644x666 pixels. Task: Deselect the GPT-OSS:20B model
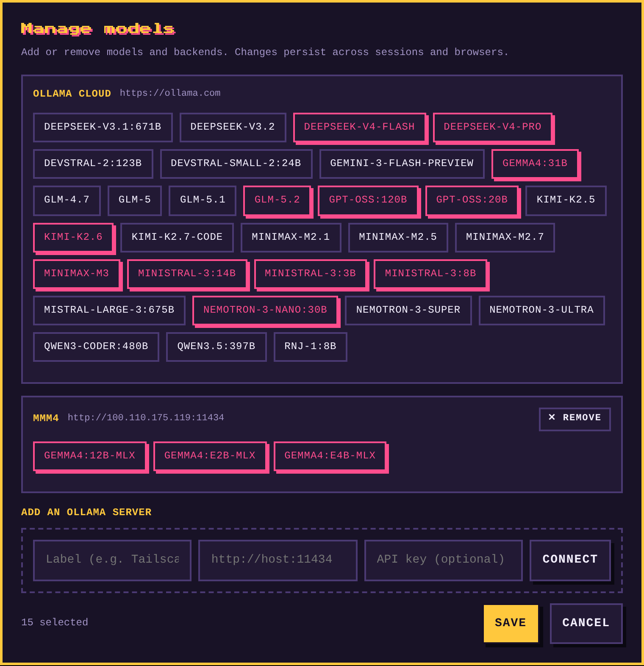[472, 200]
